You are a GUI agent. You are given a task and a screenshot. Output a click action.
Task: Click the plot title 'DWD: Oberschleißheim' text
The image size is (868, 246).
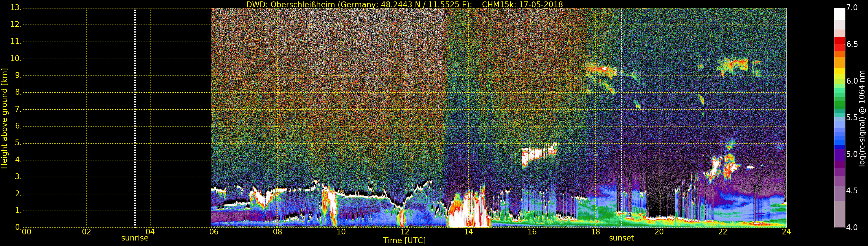coord(290,4)
